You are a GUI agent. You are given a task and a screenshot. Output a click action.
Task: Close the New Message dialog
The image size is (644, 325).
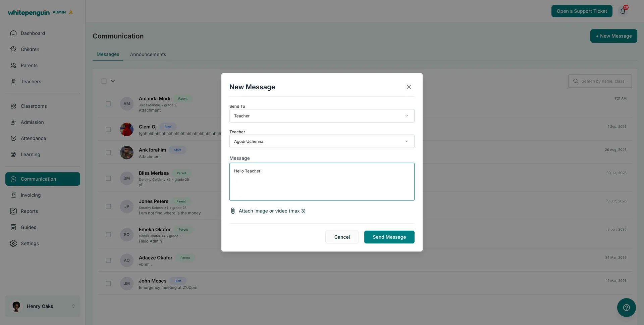(409, 87)
